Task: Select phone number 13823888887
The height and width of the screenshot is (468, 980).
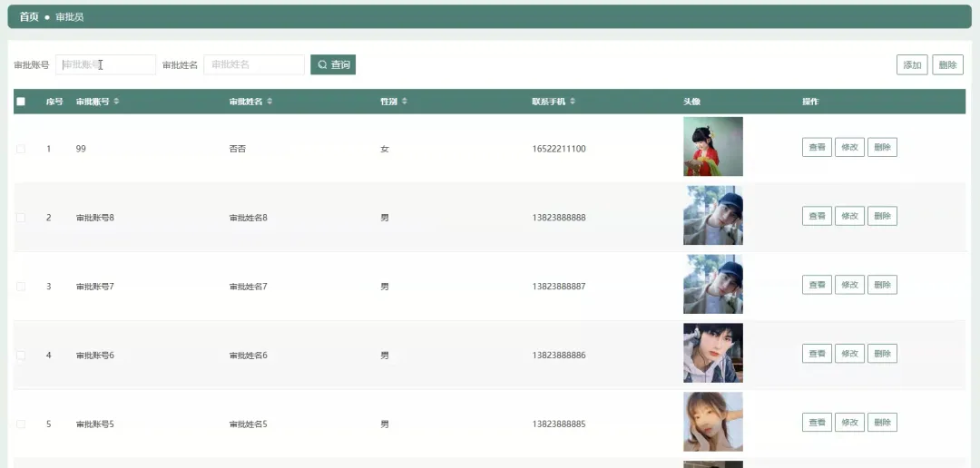Action: 559,287
